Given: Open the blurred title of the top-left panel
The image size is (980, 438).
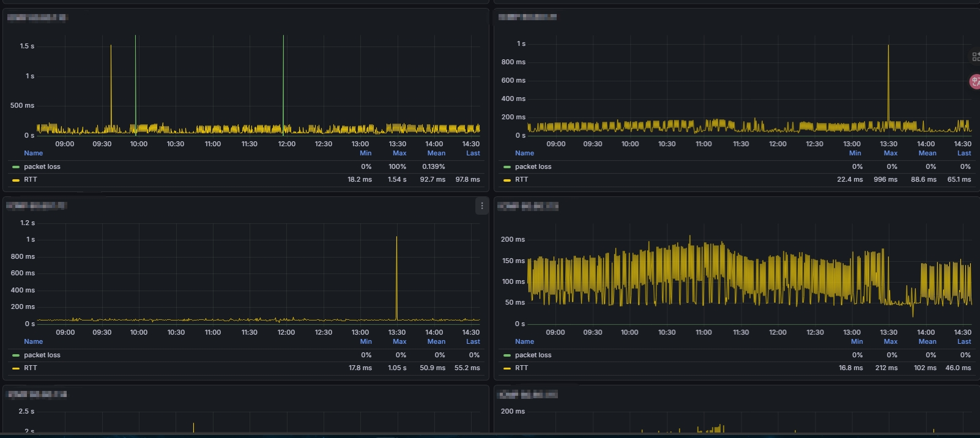Looking at the screenshot, I should coord(37,17).
